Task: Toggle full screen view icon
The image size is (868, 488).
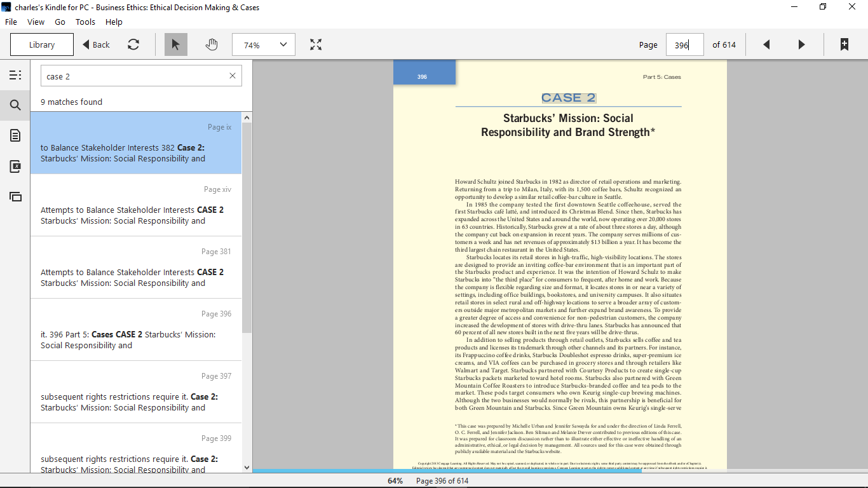Action: click(x=316, y=44)
